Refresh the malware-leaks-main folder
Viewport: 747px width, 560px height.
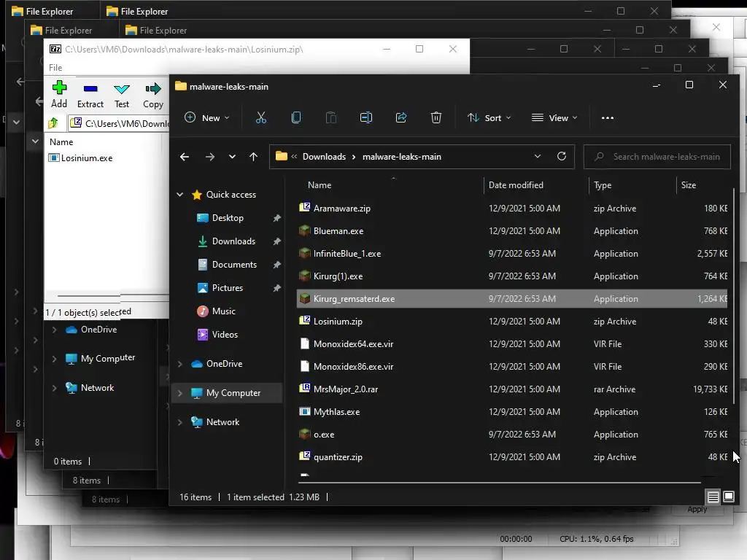(562, 156)
